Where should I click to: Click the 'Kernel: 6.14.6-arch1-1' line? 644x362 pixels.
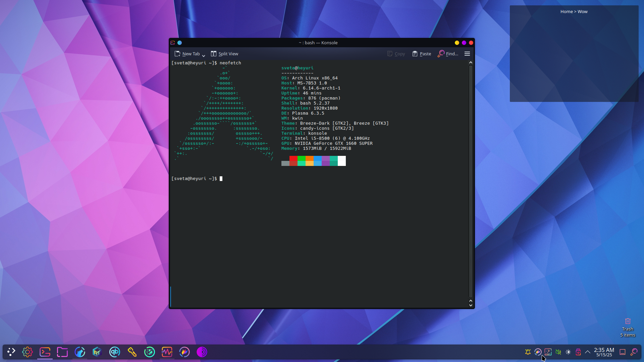[x=311, y=88]
